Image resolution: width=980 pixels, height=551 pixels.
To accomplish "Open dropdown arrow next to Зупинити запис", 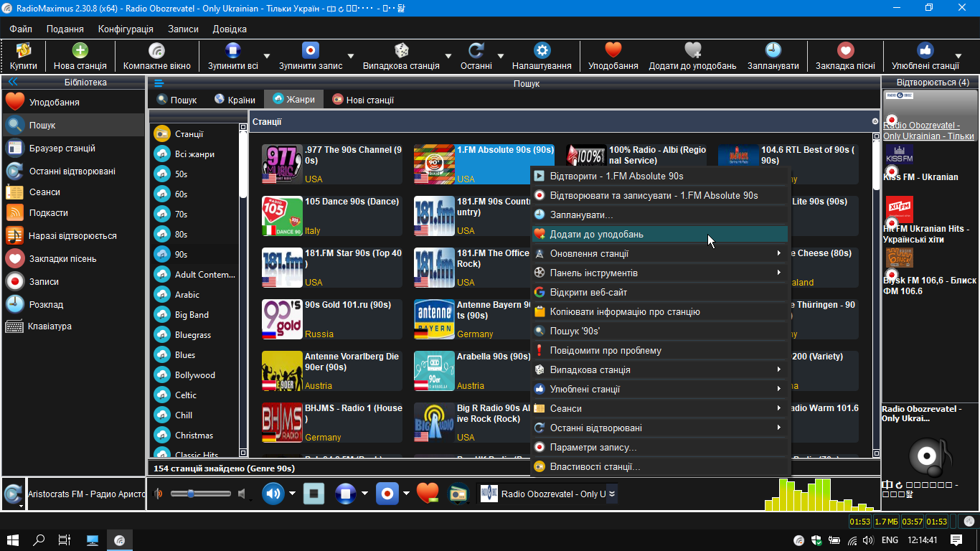I will coord(351,56).
